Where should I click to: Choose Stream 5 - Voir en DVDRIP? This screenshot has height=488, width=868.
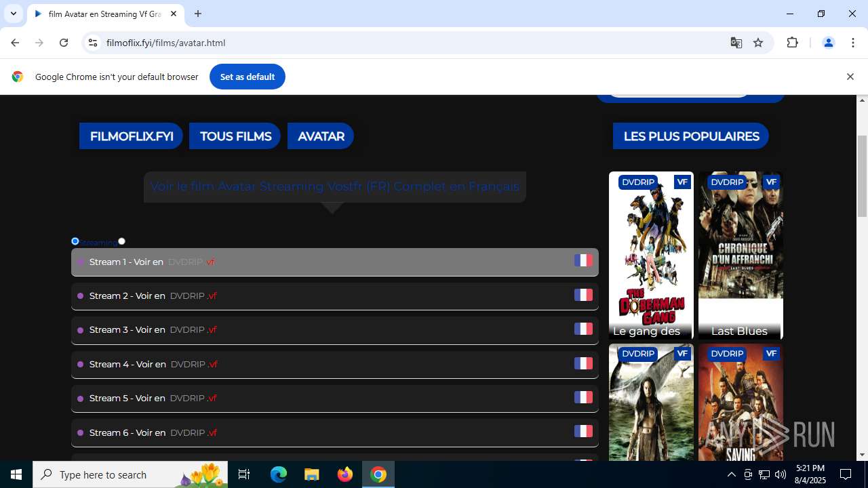(335, 398)
